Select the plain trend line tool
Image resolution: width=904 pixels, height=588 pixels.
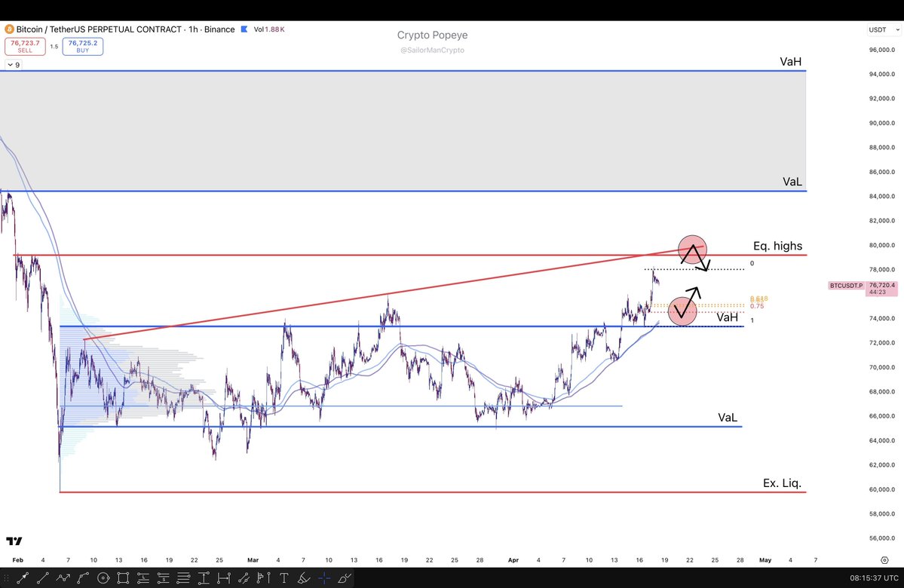click(x=43, y=577)
